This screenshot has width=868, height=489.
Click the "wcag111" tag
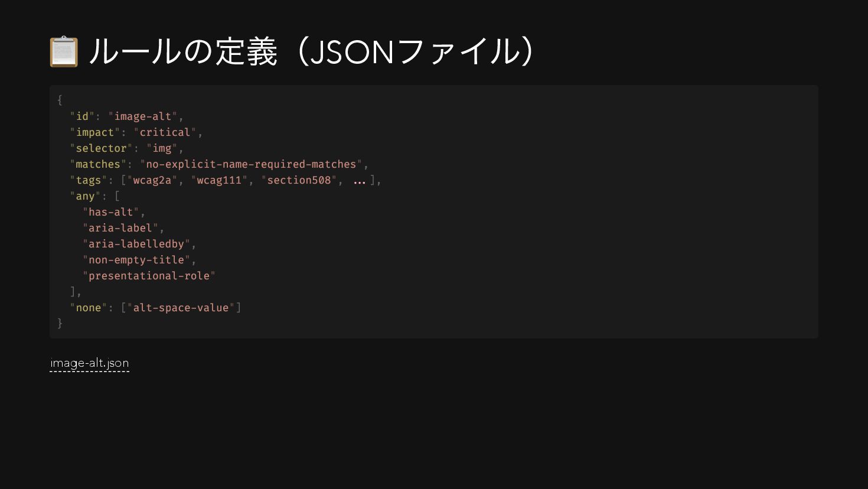point(219,180)
